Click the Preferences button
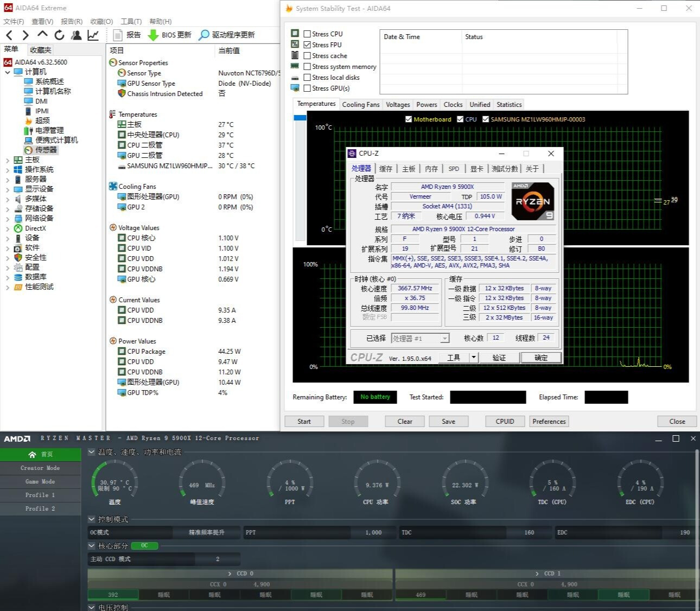The width and height of the screenshot is (700, 611). point(549,422)
